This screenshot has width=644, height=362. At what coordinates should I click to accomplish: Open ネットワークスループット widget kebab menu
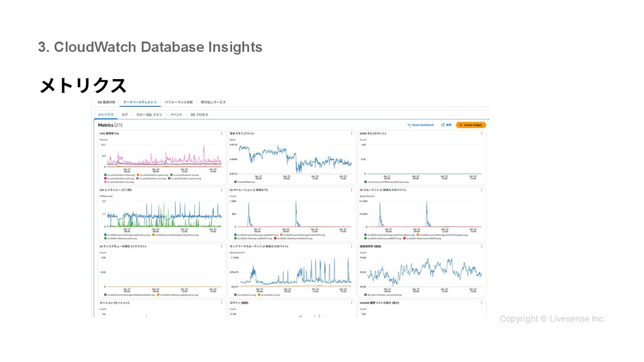(352, 246)
